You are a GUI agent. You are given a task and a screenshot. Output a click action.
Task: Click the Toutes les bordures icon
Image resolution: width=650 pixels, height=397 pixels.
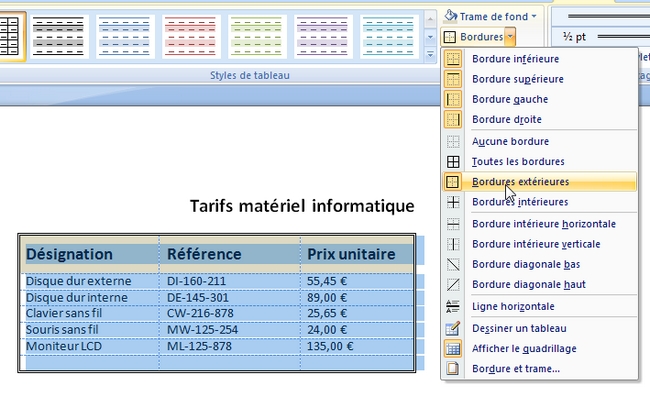(x=453, y=162)
